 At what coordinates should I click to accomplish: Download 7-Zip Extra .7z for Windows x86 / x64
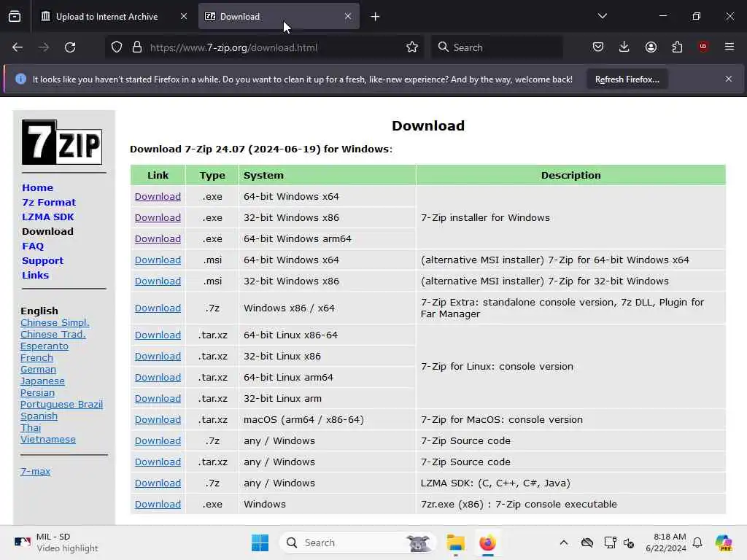(158, 308)
